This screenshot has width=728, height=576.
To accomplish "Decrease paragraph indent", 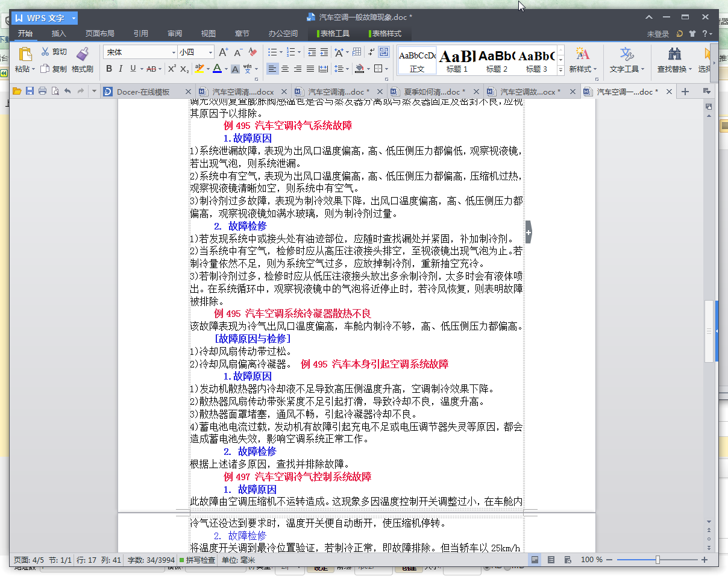I will [312, 52].
